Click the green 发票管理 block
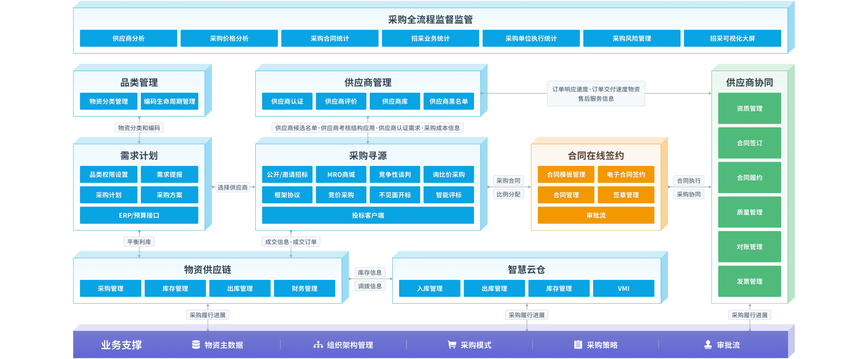 [749, 281]
